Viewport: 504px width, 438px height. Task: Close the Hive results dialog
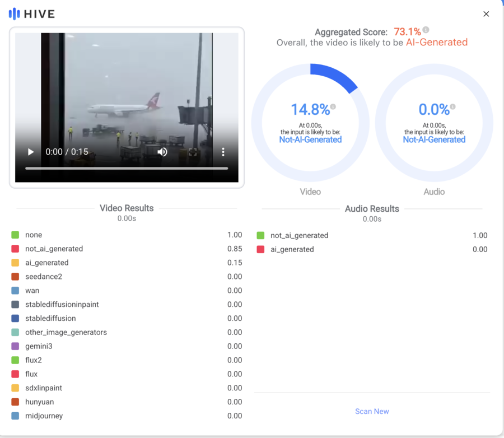tap(486, 14)
